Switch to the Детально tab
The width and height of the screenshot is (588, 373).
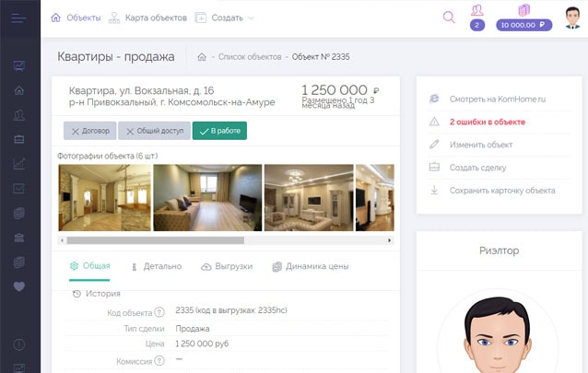coord(157,266)
